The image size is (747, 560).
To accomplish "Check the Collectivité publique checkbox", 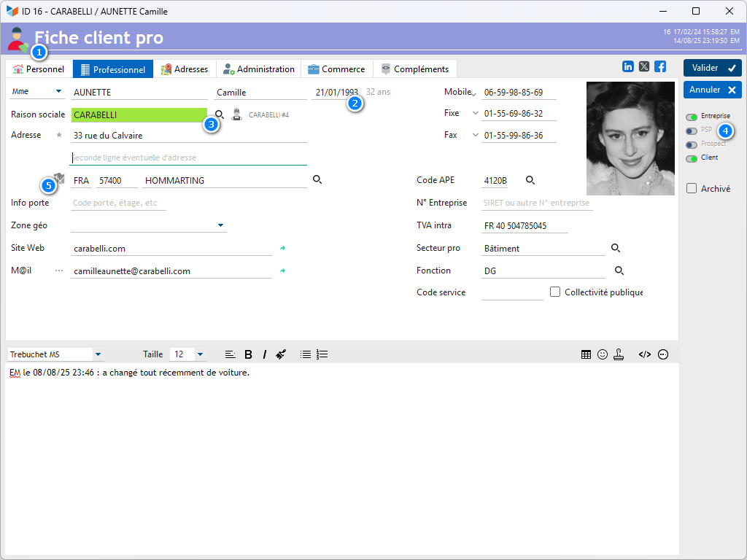I will tap(555, 292).
